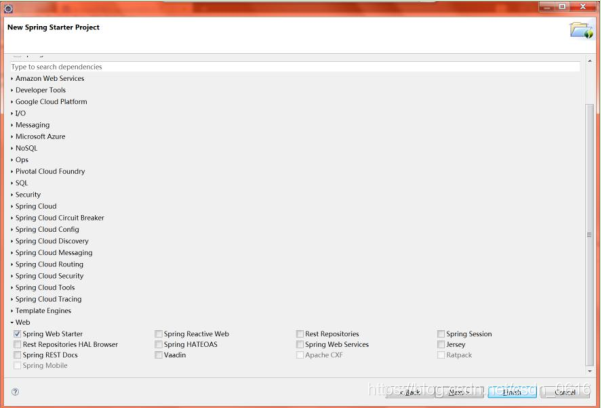
Task: Select Spring Web Services checkbox
Action: [300, 344]
